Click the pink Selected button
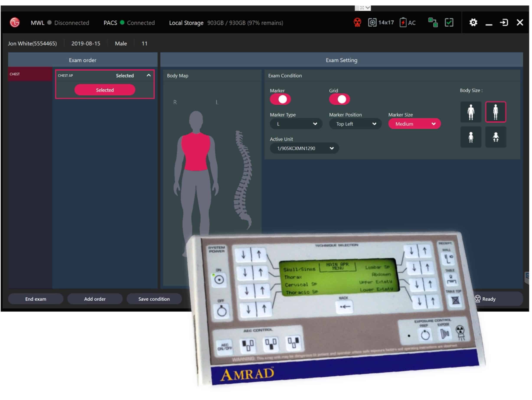 click(x=105, y=90)
